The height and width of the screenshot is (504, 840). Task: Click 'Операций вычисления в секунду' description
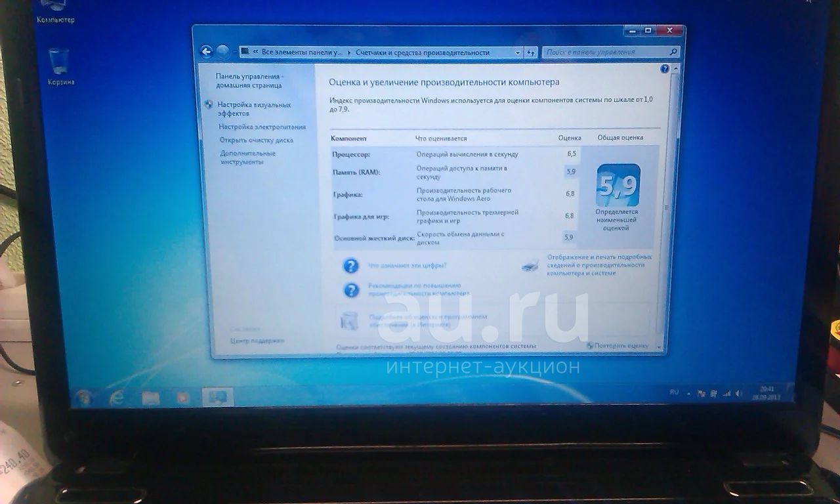point(467,154)
